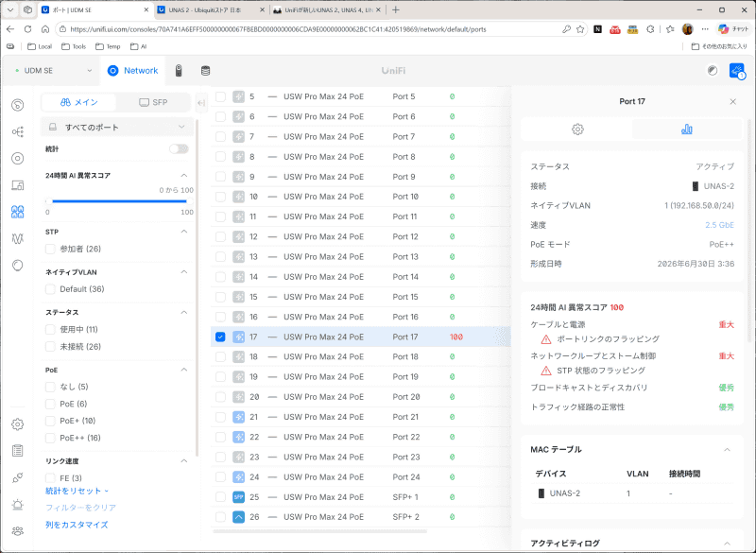Click the AI anomaly score range slider
Screen dimensions: 756x553
coord(119,201)
